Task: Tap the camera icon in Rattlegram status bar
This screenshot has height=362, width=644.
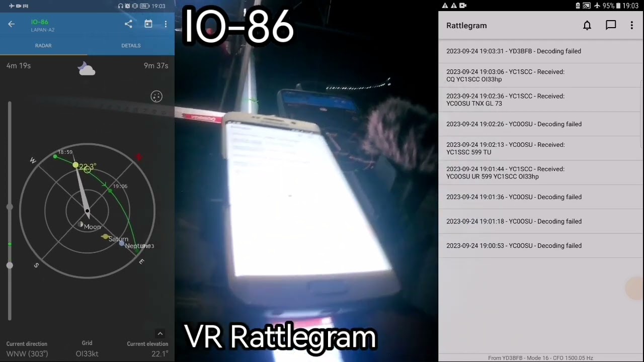Action: click(x=463, y=6)
